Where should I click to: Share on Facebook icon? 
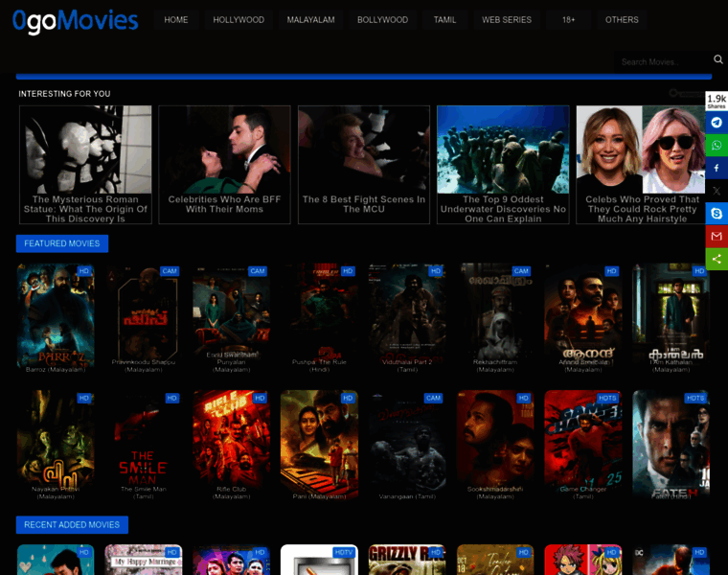click(x=717, y=168)
